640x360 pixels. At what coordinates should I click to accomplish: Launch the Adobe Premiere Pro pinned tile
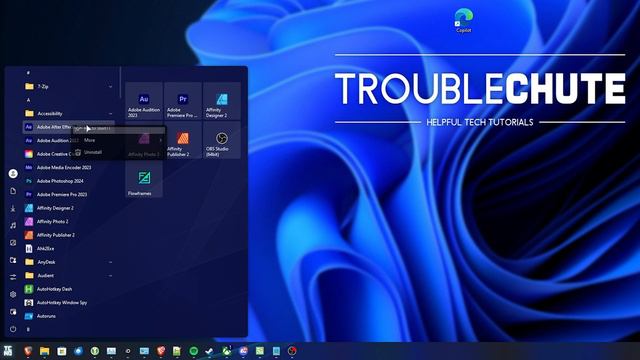point(183,101)
